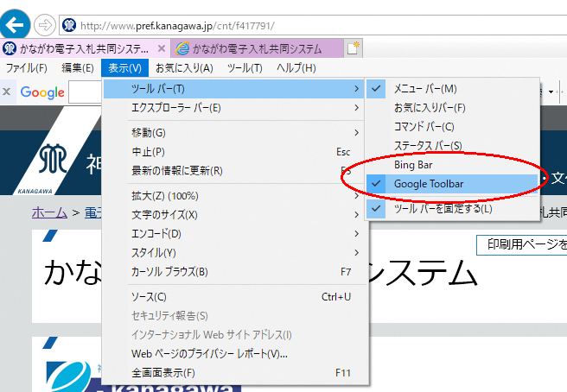
Task: Enable the Bing Bar toolbar
Action: pyautogui.click(x=452, y=165)
